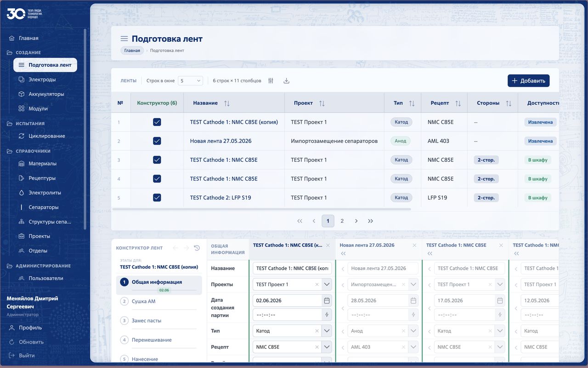The image size is (588, 368).
Task: Expand Проекты dropdown with TEST Проект 1 active column
Action: pyautogui.click(x=327, y=284)
